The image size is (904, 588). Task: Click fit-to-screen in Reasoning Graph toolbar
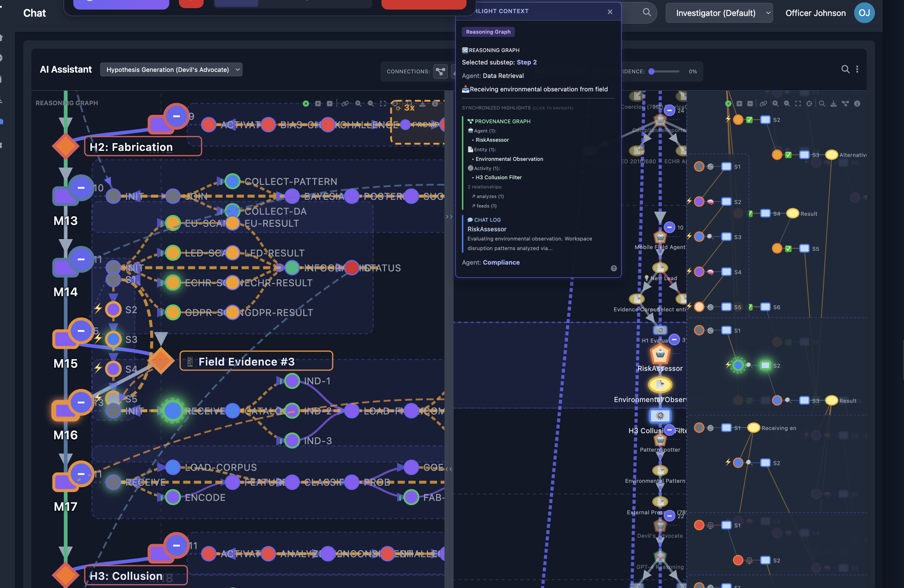[383, 103]
